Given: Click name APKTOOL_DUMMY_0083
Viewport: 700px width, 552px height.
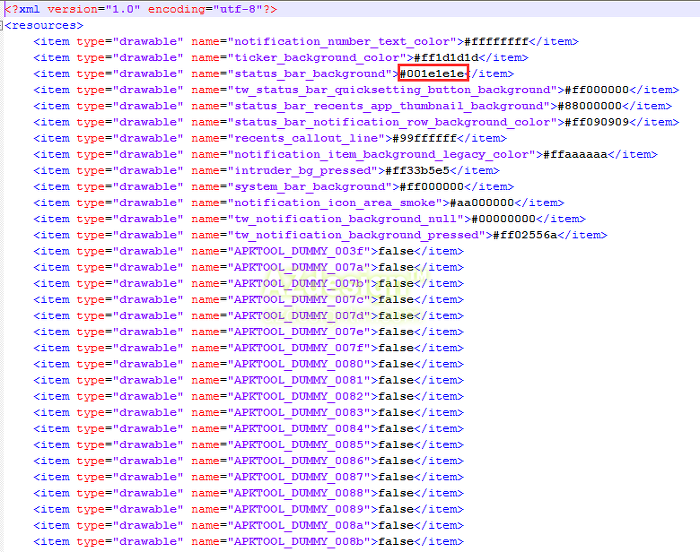Looking at the screenshot, I should [300, 412].
